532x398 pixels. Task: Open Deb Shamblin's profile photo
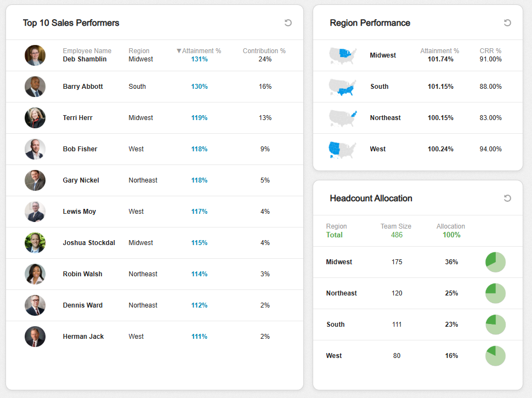(x=35, y=55)
